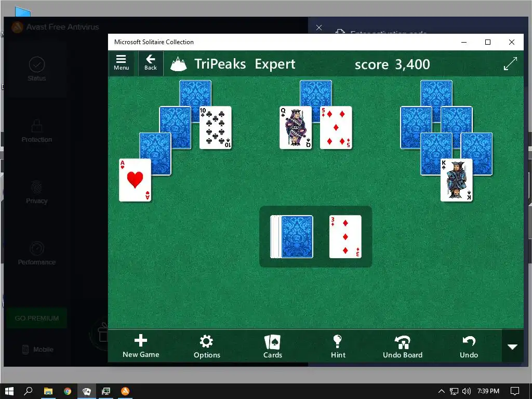Open the Cards selection
This screenshot has height=399, width=532.
pos(272,347)
